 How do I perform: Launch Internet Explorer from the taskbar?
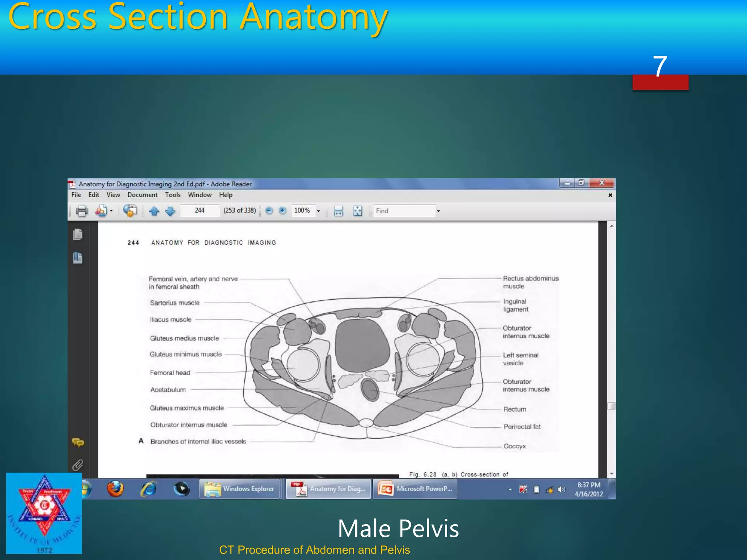point(148,489)
